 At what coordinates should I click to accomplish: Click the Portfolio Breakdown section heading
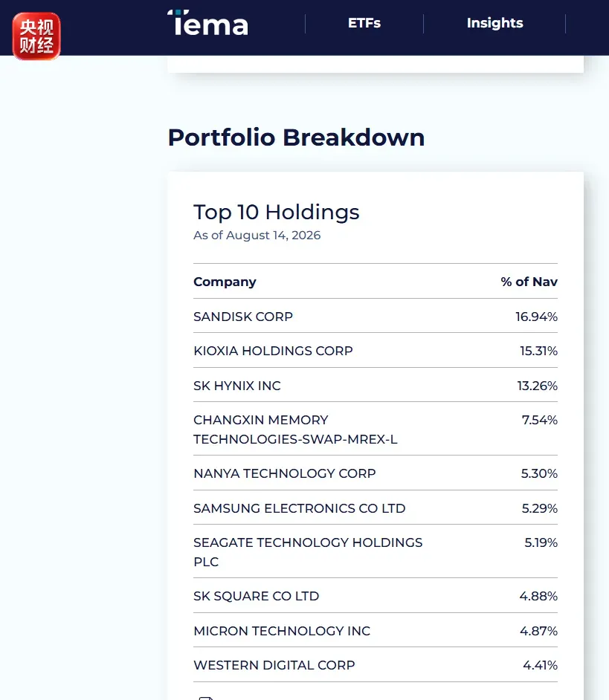[x=296, y=137]
